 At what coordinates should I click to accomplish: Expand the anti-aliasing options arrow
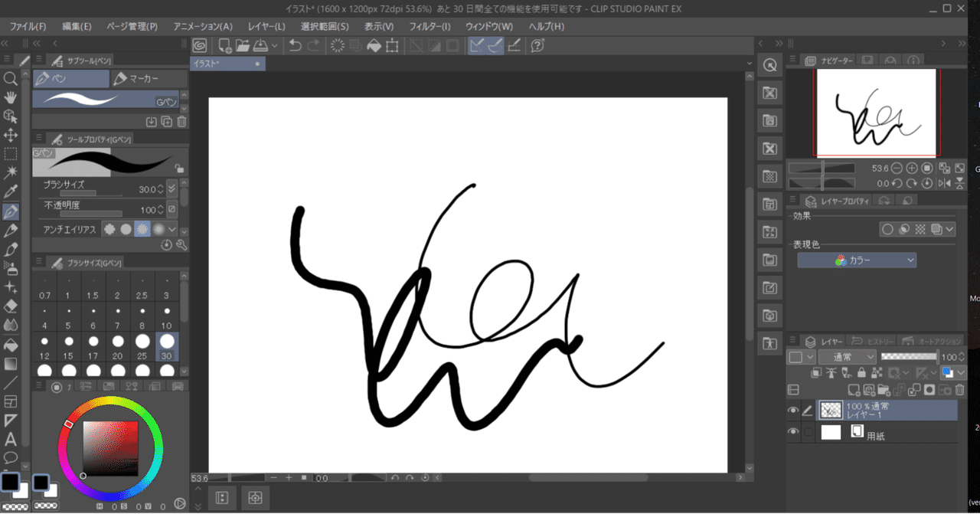(x=172, y=229)
